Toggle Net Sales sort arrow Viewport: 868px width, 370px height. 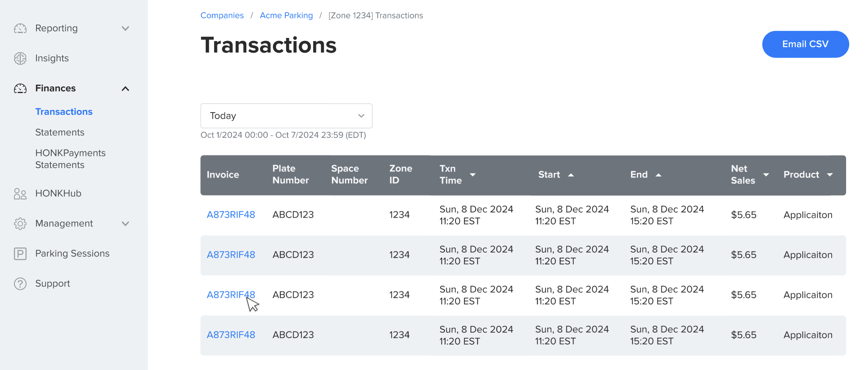click(x=766, y=175)
